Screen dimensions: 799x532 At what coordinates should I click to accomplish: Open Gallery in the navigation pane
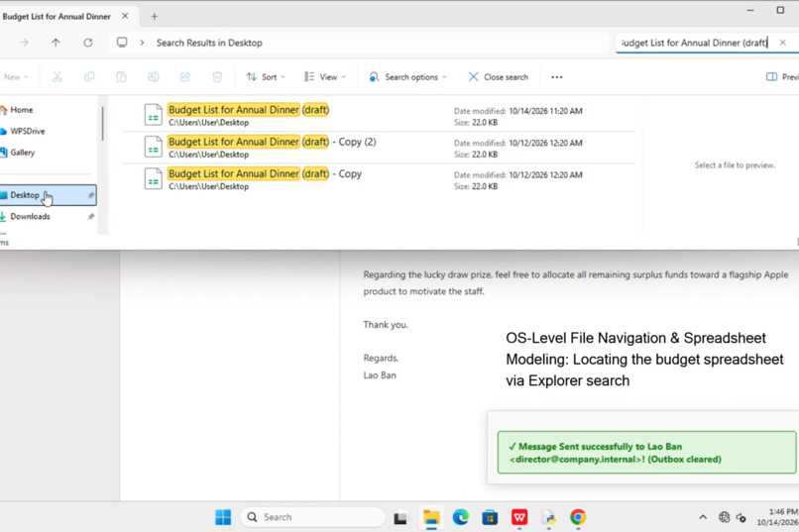click(23, 153)
